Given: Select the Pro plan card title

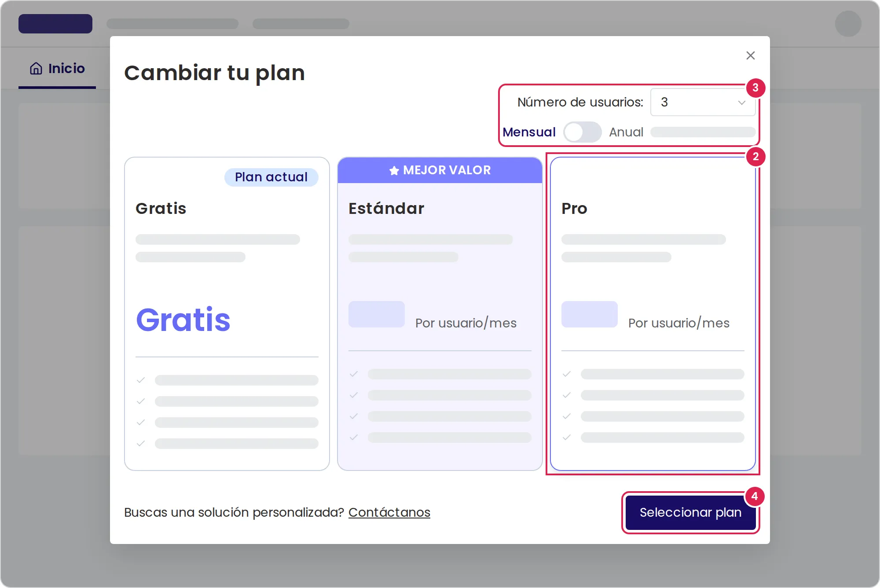Looking at the screenshot, I should point(574,208).
